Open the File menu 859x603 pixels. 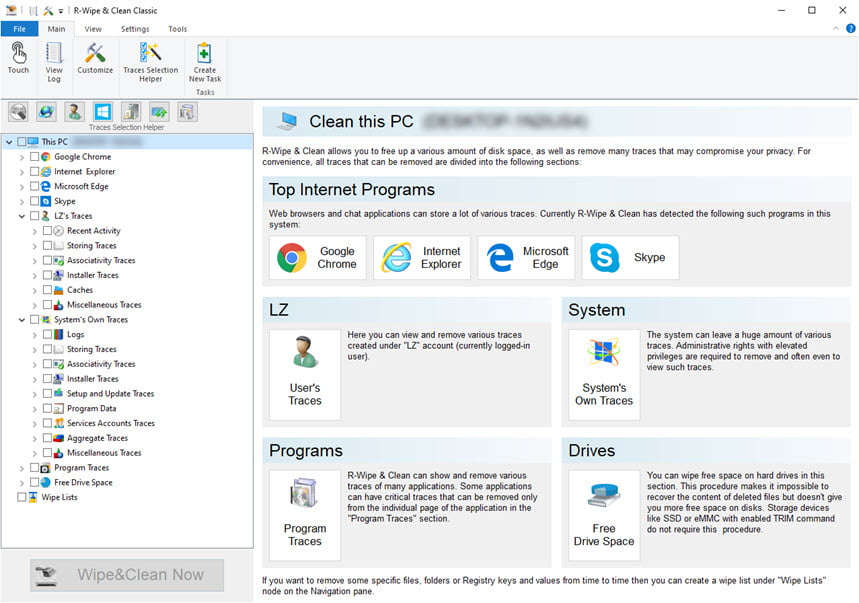20,29
